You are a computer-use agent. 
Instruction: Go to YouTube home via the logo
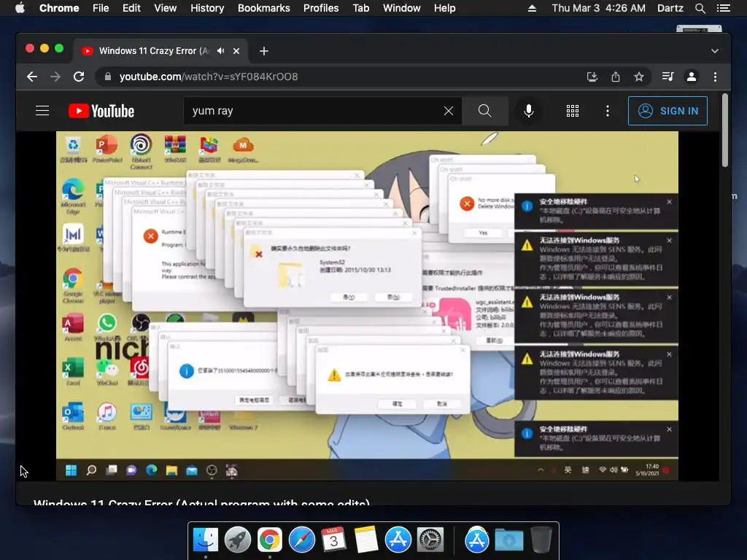101,111
